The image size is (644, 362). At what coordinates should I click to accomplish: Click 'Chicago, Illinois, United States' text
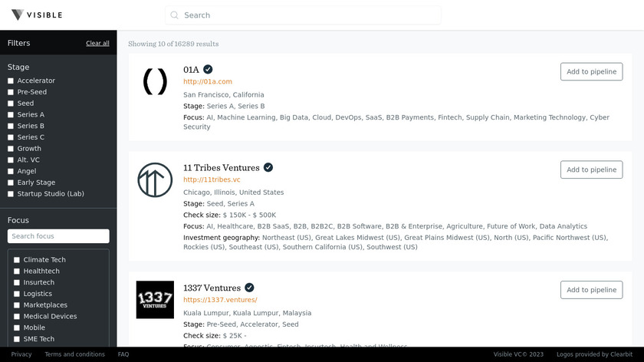click(233, 193)
